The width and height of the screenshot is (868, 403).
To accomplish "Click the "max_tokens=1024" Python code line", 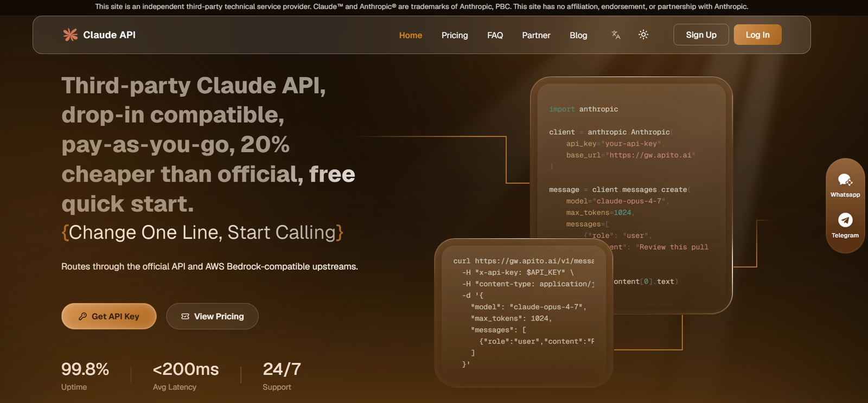I will pos(600,213).
